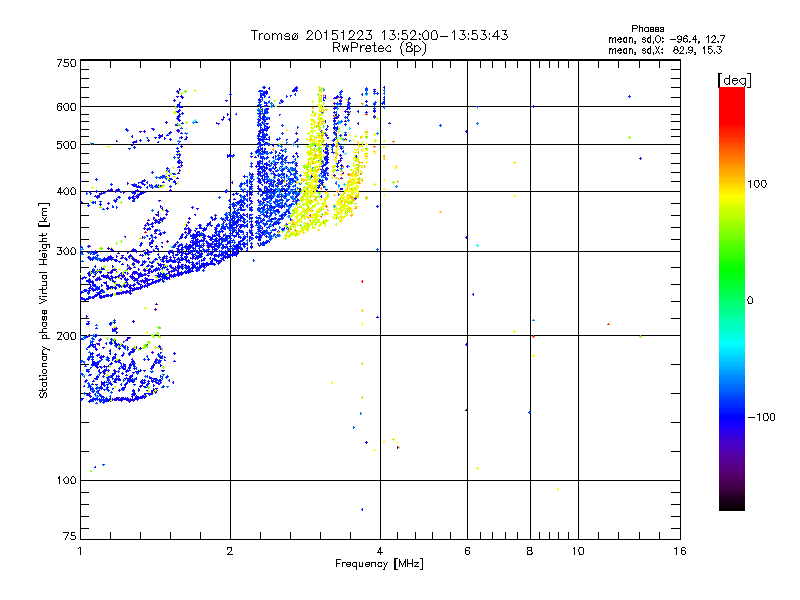800x600 pixels.
Task: Click the 'RwPretec (8p)' subtitle
Action: (x=379, y=48)
